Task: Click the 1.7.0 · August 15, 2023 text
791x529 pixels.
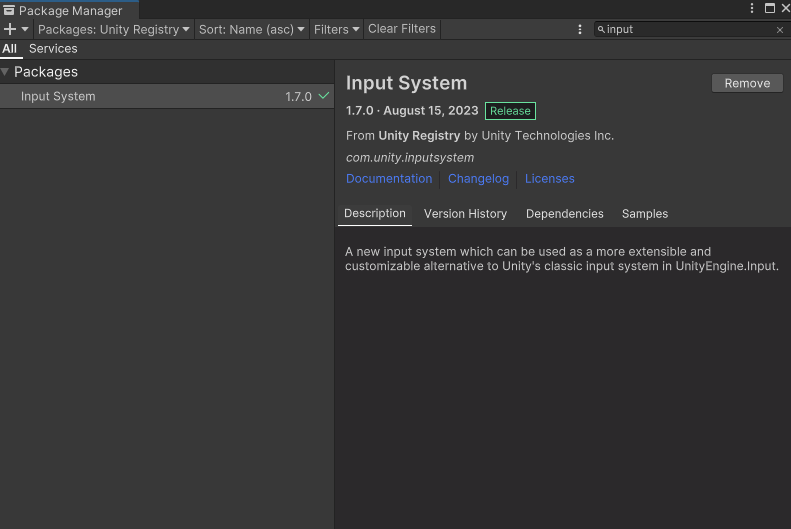Action: point(412,110)
